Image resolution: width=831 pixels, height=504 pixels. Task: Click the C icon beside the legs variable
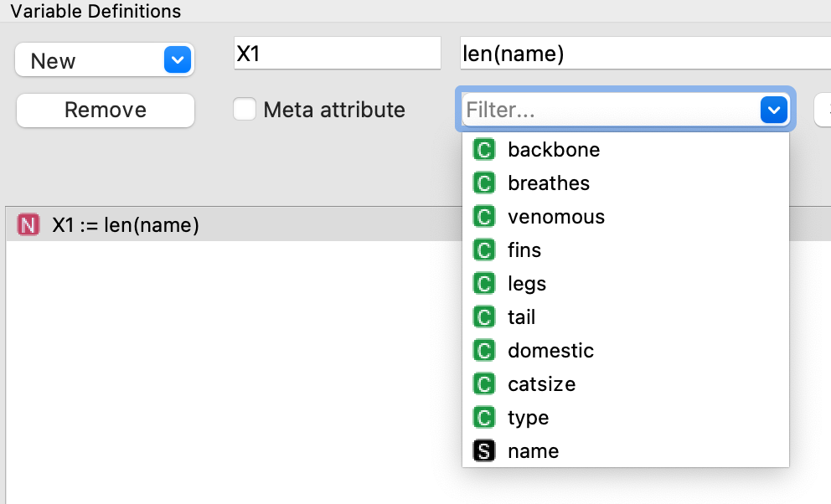click(483, 283)
